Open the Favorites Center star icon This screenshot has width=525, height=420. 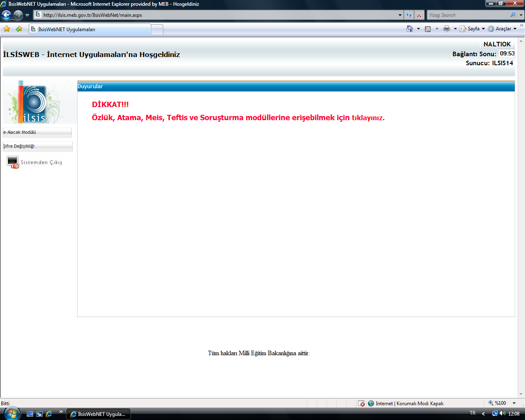tap(7, 29)
